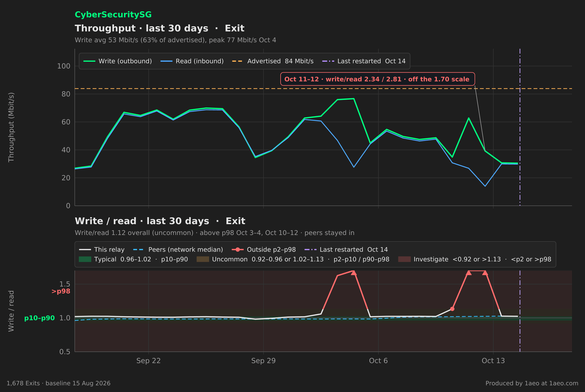585x392 pixels.
Task: Click the 'Uncommon 0.92–0.96 or 1.02–1.13' label
Action: click(301, 259)
